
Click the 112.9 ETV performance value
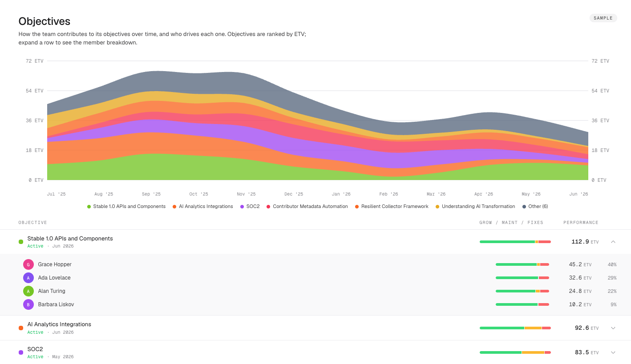[585, 242]
